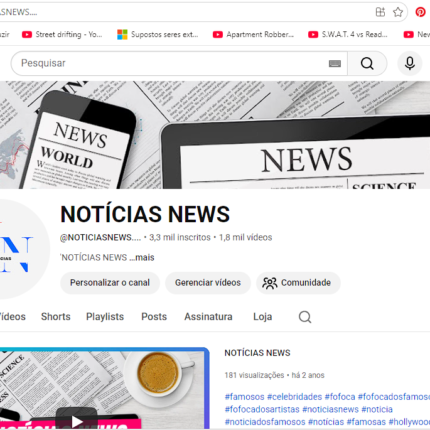The image size is (430, 430).
Task: Bookmark this page with the star icon
Action: (398, 12)
